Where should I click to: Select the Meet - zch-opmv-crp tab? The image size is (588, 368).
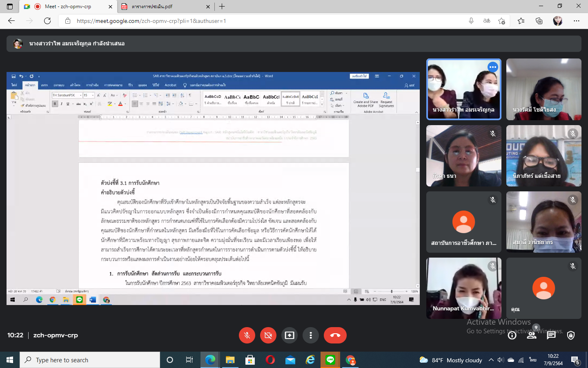(x=68, y=7)
